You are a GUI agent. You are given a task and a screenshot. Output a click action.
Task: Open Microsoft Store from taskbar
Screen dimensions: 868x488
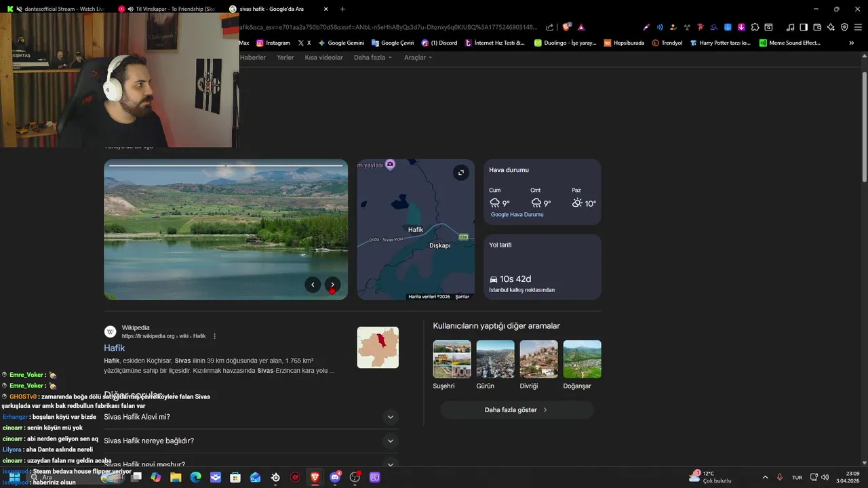[235, 477]
